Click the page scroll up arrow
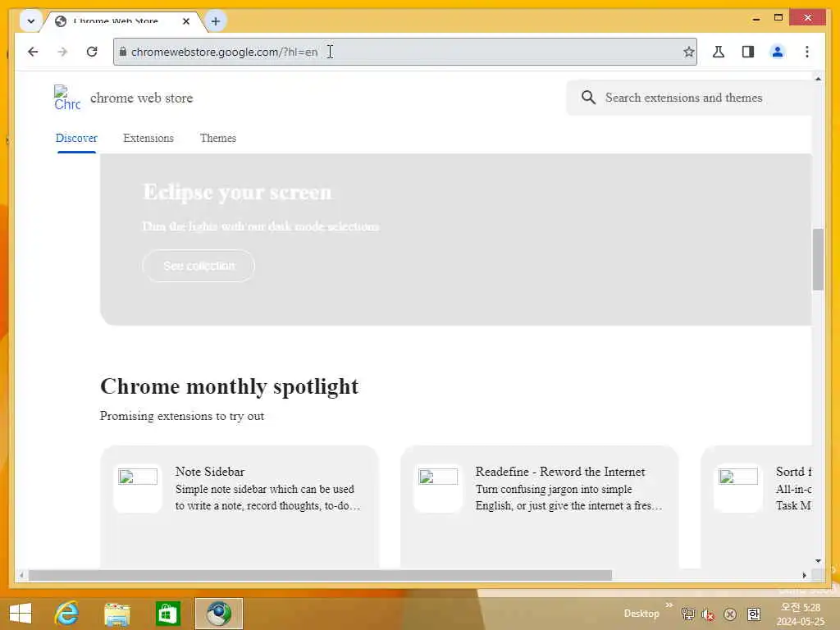 pyautogui.click(x=818, y=79)
